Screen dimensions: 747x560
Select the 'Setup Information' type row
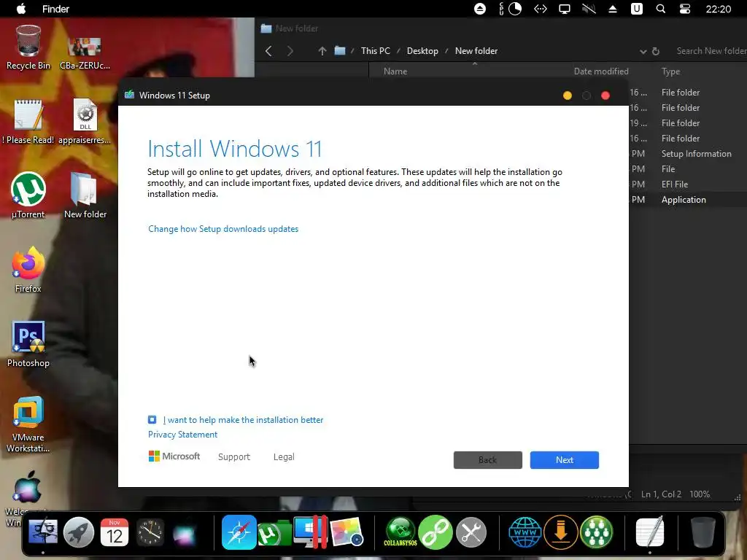coord(696,154)
